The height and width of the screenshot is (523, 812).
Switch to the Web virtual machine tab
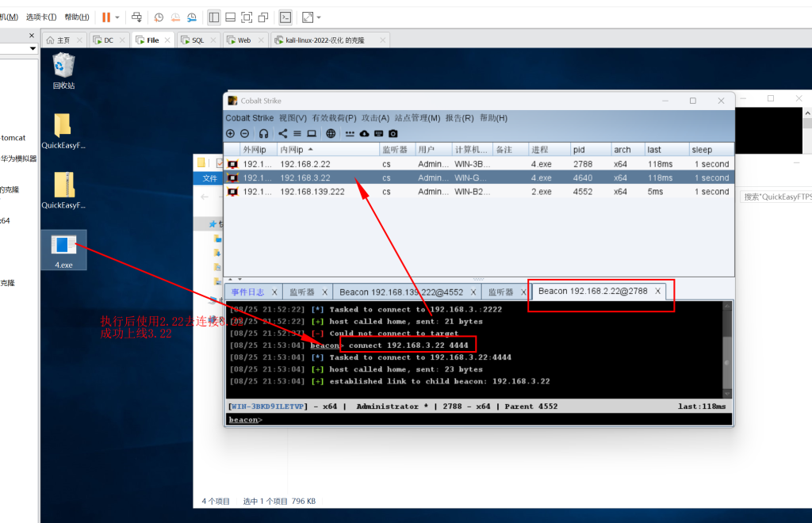(x=244, y=40)
